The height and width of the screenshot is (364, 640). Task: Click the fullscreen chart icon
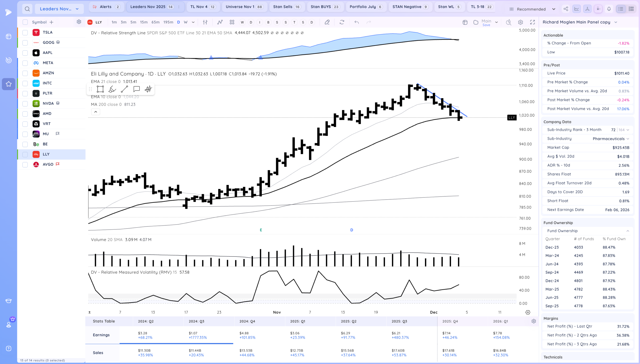(532, 22)
